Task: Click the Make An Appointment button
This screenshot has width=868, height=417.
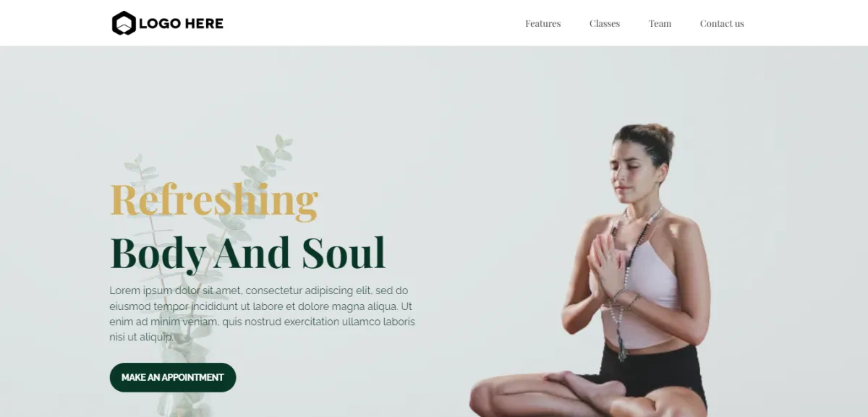Action: [x=173, y=377]
